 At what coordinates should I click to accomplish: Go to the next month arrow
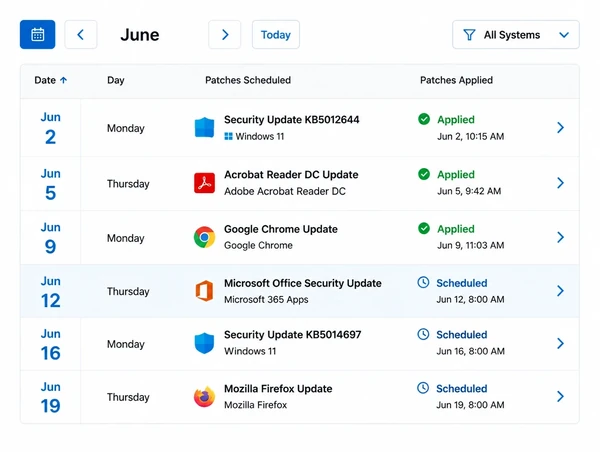(x=225, y=34)
